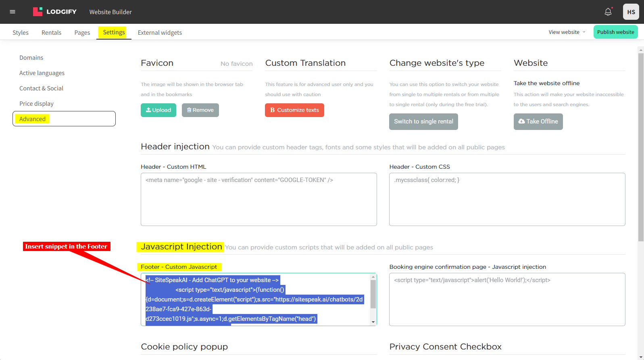Click into the Header Custom HTML field

click(x=258, y=199)
